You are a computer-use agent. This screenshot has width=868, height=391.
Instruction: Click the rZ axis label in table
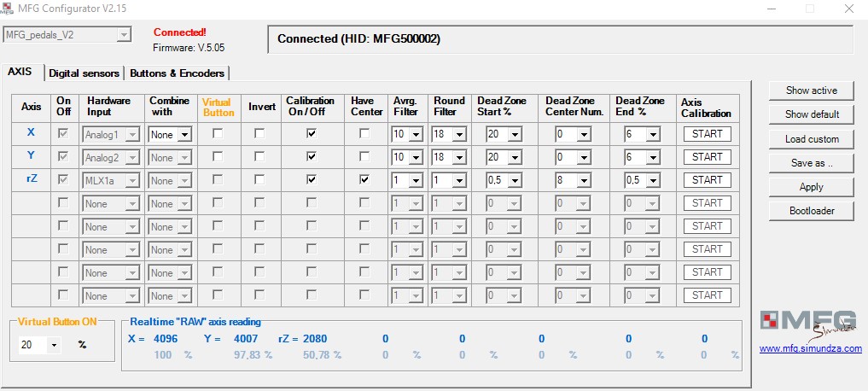coord(32,179)
